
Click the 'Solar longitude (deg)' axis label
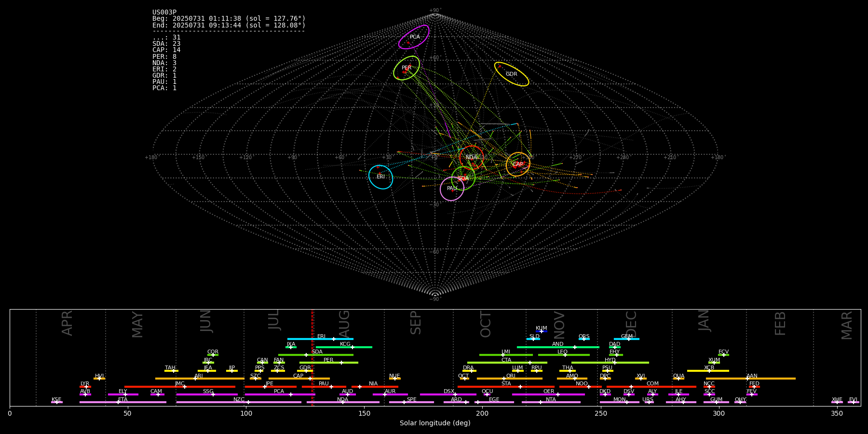tap(435, 423)
